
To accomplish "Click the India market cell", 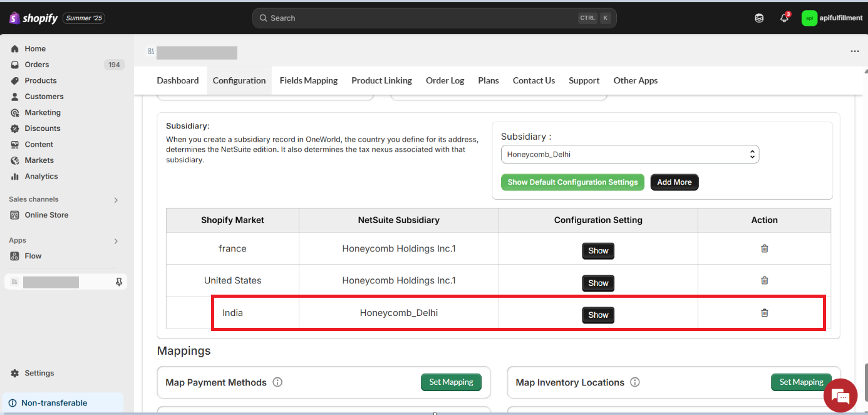I will 232,312.
